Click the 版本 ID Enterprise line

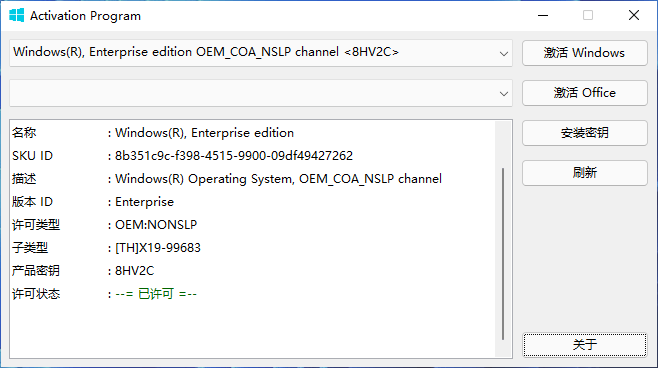coord(93,202)
